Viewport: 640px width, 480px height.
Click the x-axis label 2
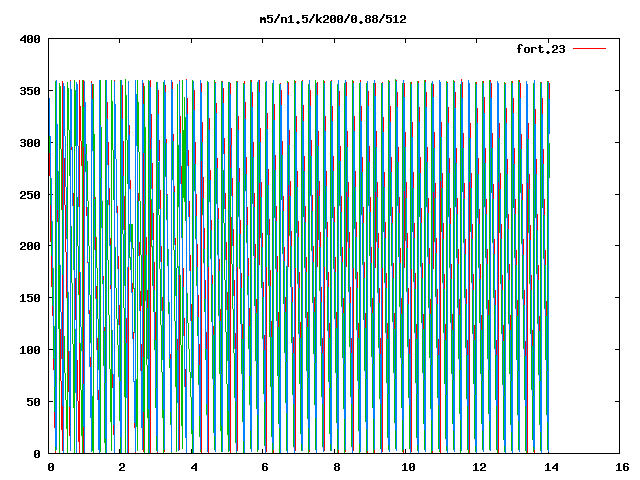(122, 467)
